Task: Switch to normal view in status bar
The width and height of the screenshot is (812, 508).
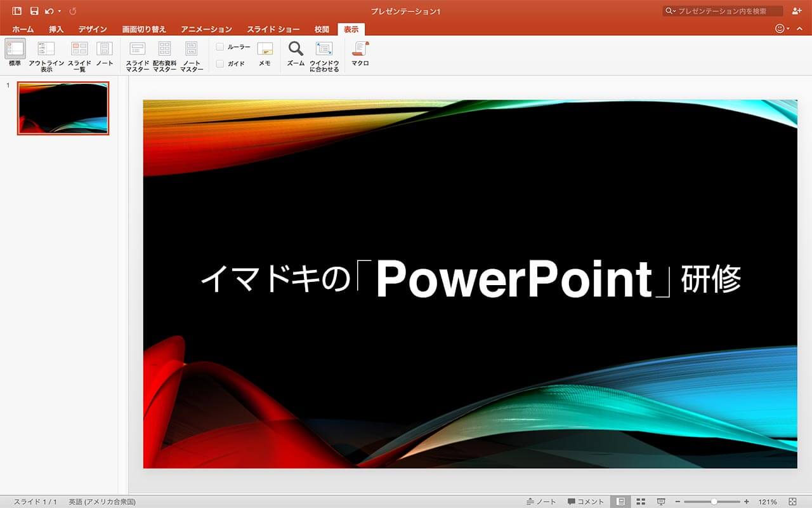Action: pos(621,502)
